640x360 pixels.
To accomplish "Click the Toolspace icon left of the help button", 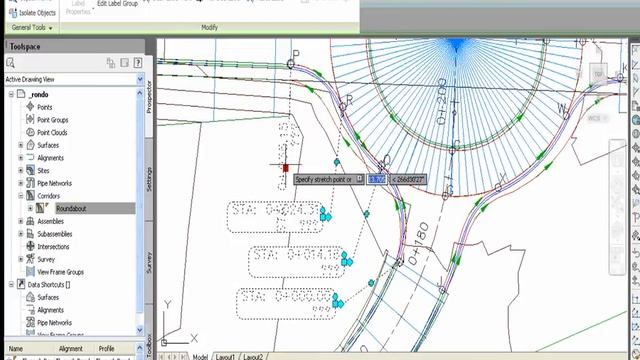I will 124,63.
